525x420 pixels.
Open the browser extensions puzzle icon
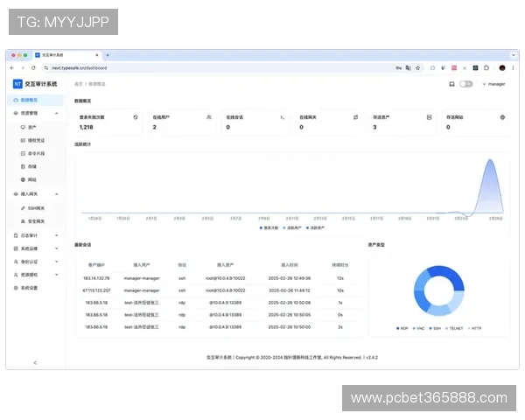[475, 67]
